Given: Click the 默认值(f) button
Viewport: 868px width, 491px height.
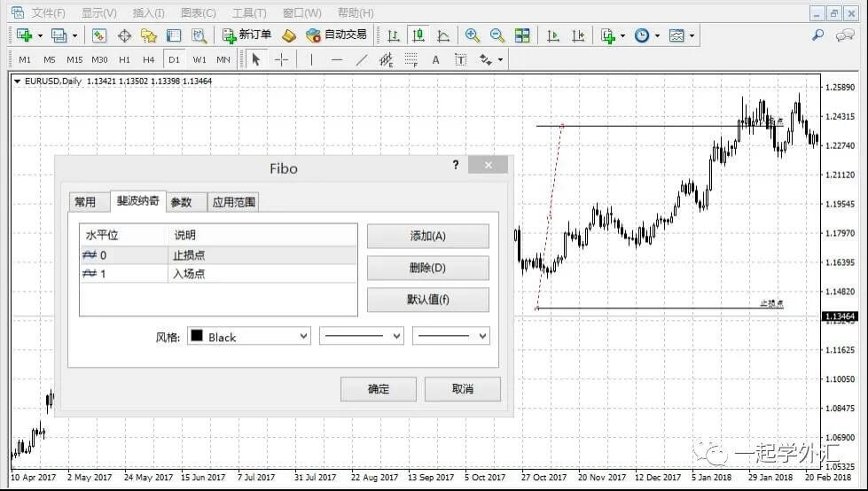Looking at the screenshot, I should pos(428,300).
